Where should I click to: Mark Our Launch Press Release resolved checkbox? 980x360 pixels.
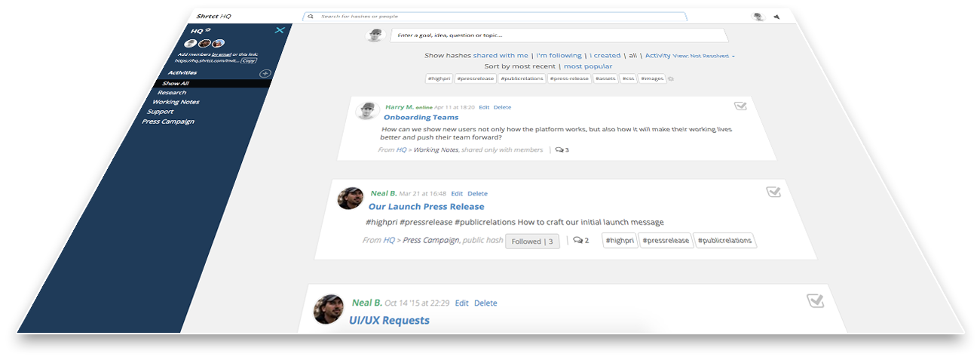(x=773, y=192)
